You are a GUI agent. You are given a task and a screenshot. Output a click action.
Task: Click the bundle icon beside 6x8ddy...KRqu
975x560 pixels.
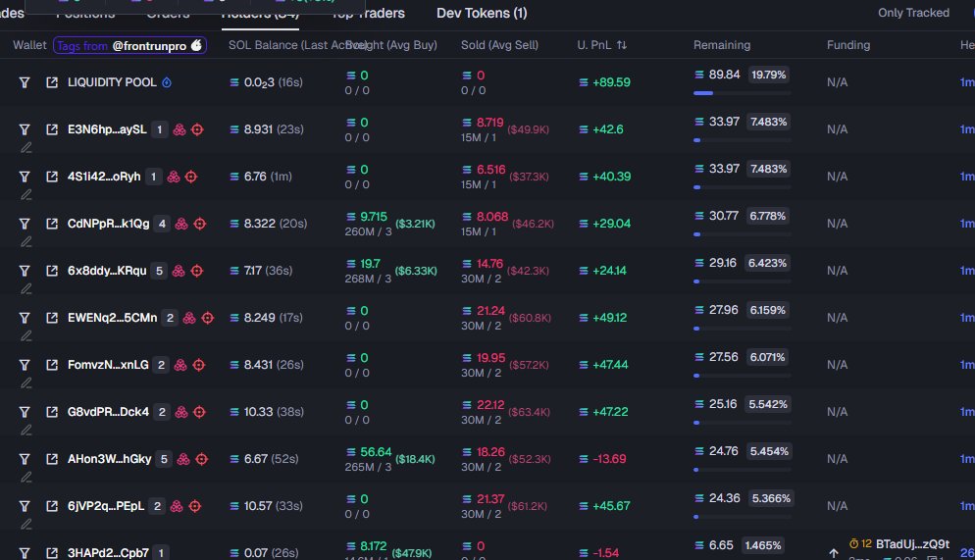[179, 271]
